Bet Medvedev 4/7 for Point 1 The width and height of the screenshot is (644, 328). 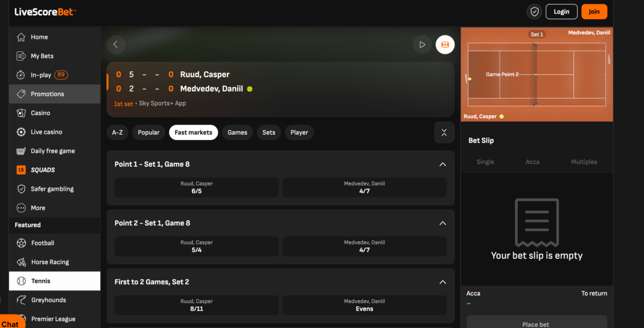coord(364,188)
